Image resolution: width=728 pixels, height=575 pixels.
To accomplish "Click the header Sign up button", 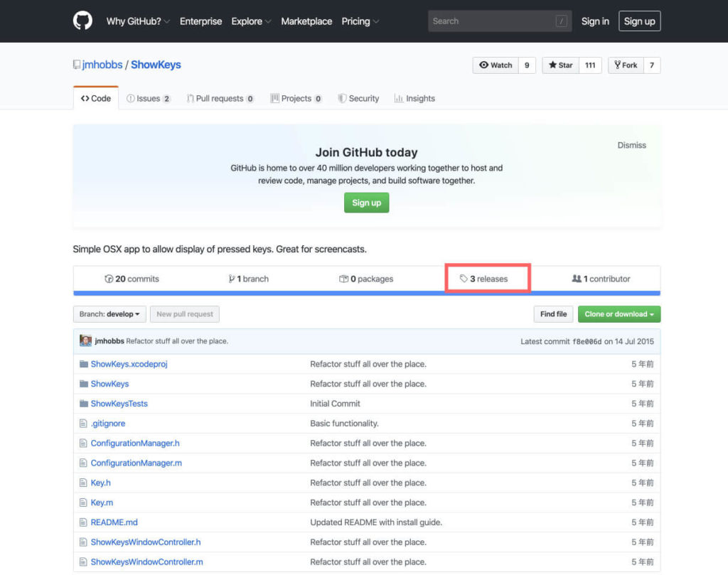I will point(639,21).
